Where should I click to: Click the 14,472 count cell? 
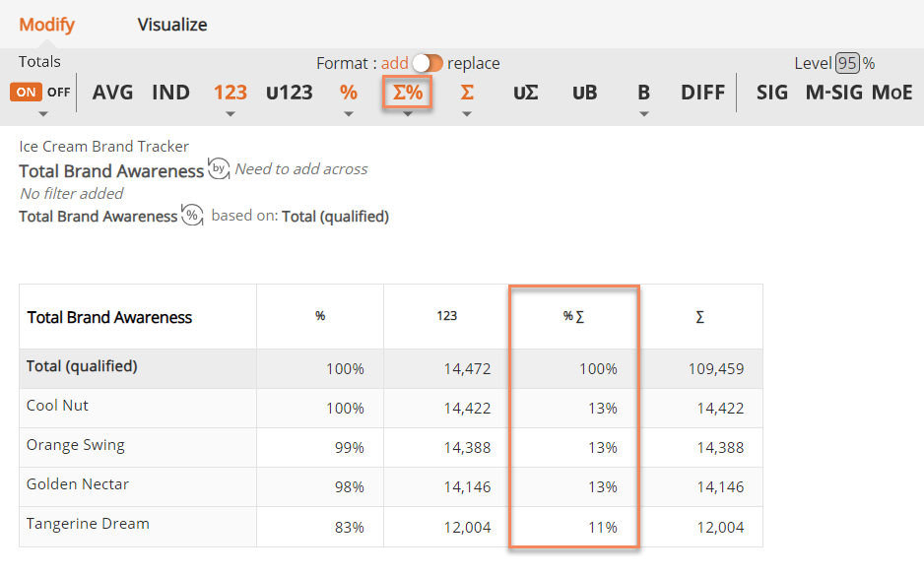467,369
